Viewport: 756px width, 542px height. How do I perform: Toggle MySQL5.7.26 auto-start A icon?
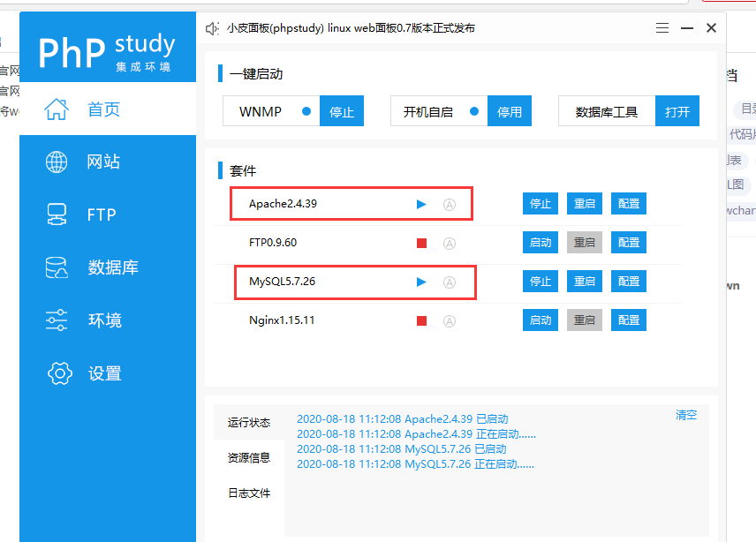tap(450, 282)
